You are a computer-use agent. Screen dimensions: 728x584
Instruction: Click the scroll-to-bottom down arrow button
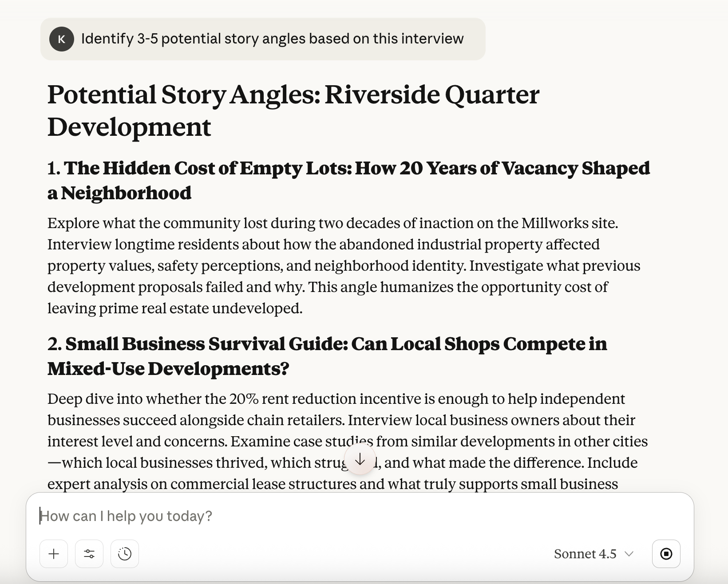tap(360, 459)
